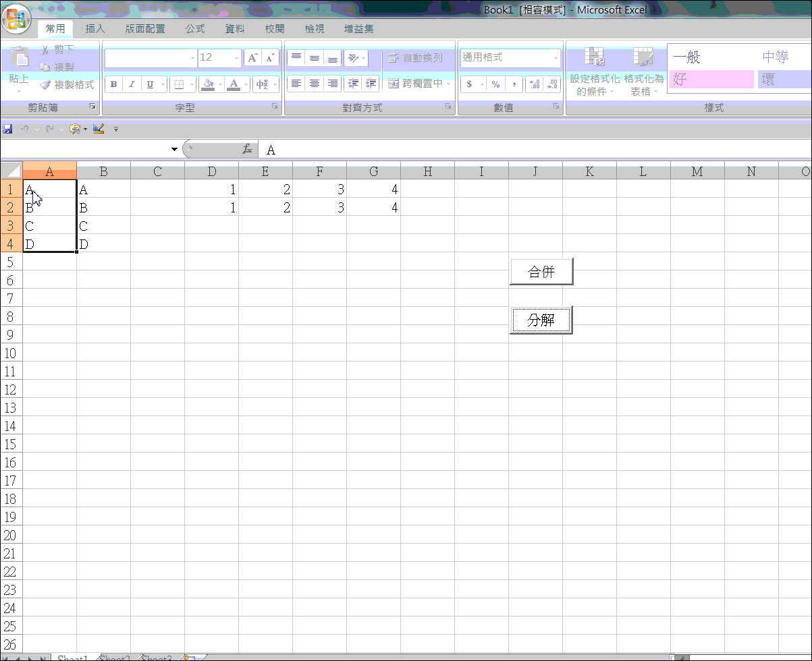
Task: Click the 分解 button on the sheet
Action: (541, 320)
